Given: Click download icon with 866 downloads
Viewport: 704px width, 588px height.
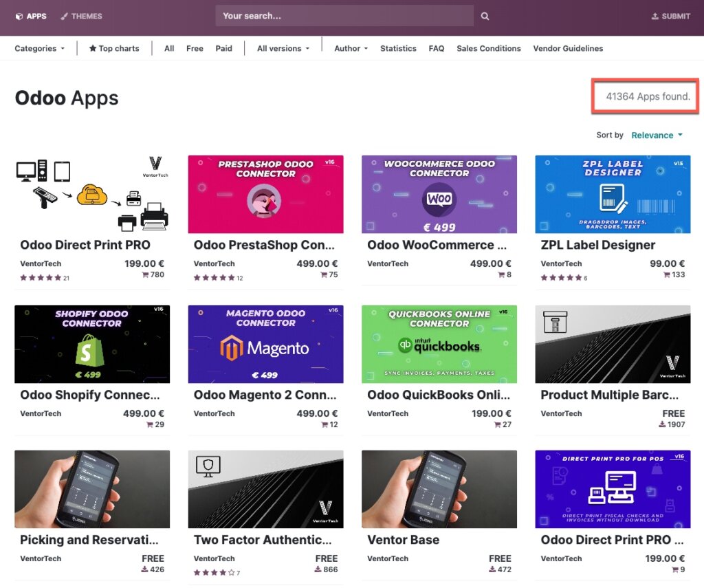Looking at the screenshot, I should (318, 569).
